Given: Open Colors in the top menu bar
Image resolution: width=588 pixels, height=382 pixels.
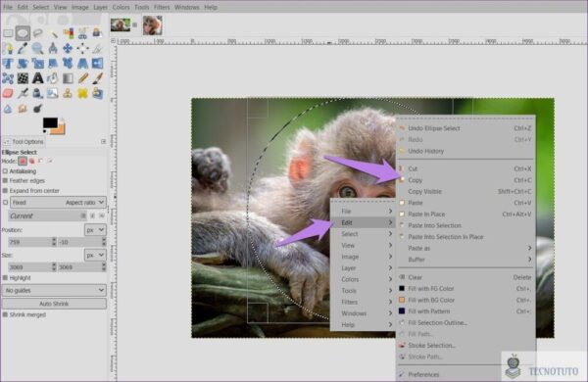Looking at the screenshot, I should (121, 7).
